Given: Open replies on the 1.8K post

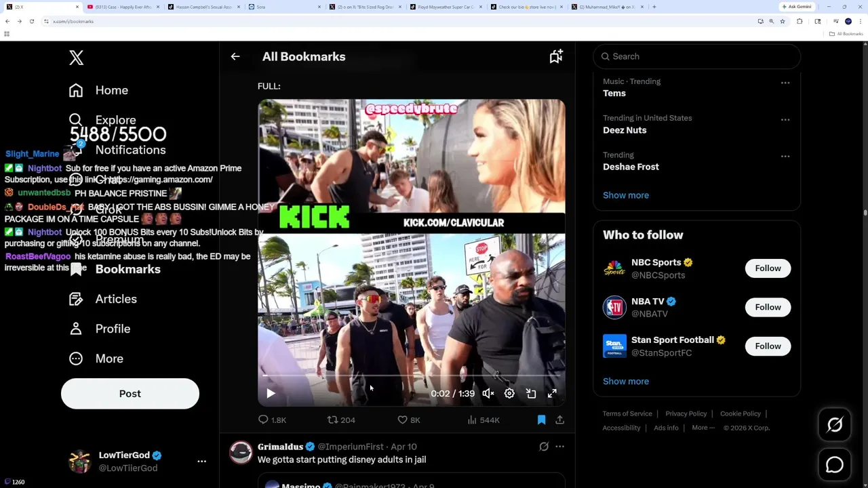Looking at the screenshot, I should (272, 420).
